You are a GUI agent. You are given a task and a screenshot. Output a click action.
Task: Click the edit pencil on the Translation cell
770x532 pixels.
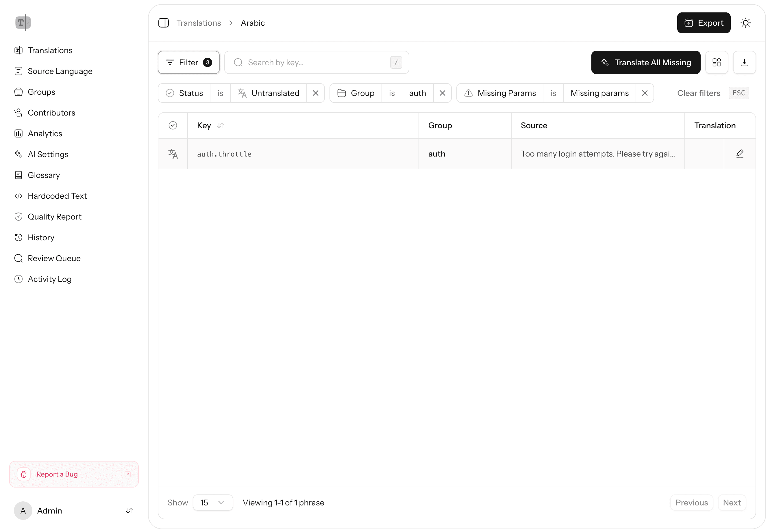point(740,154)
